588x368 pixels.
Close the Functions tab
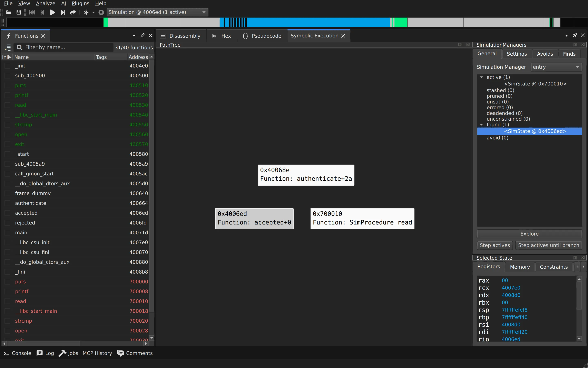pyautogui.click(x=43, y=36)
